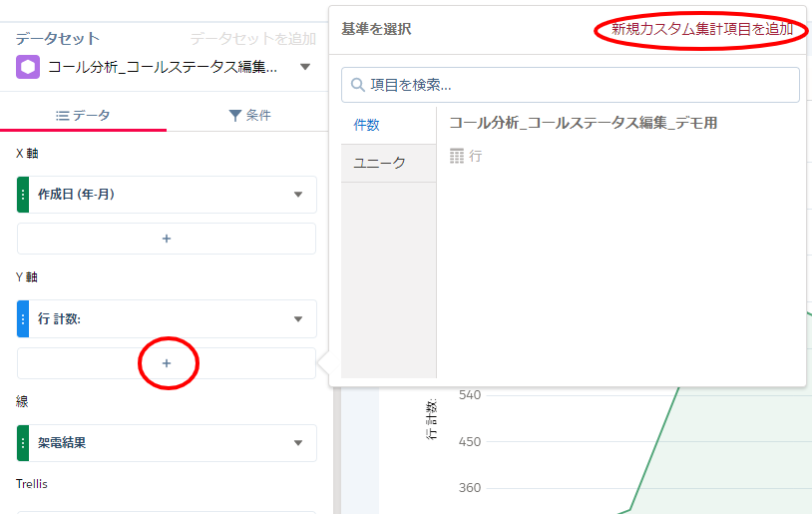Click the green handle on 作成日 (年-月)

point(23,195)
